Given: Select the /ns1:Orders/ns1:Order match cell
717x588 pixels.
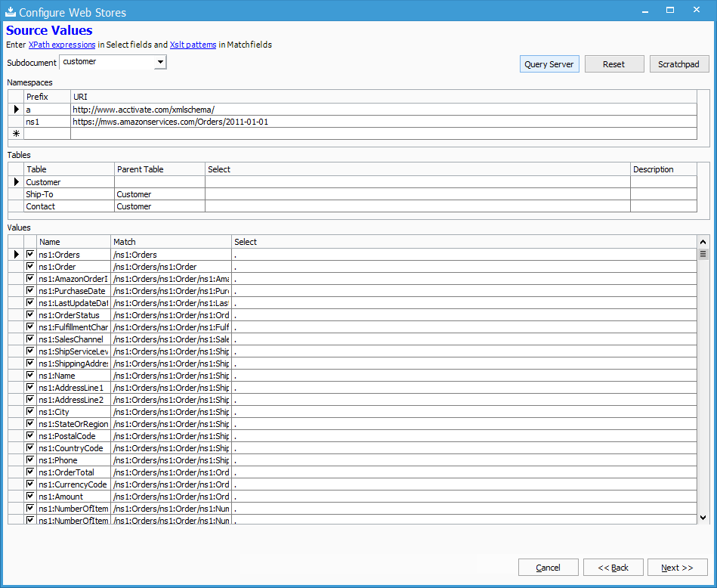Looking at the screenshot, I should coord(171,267).
